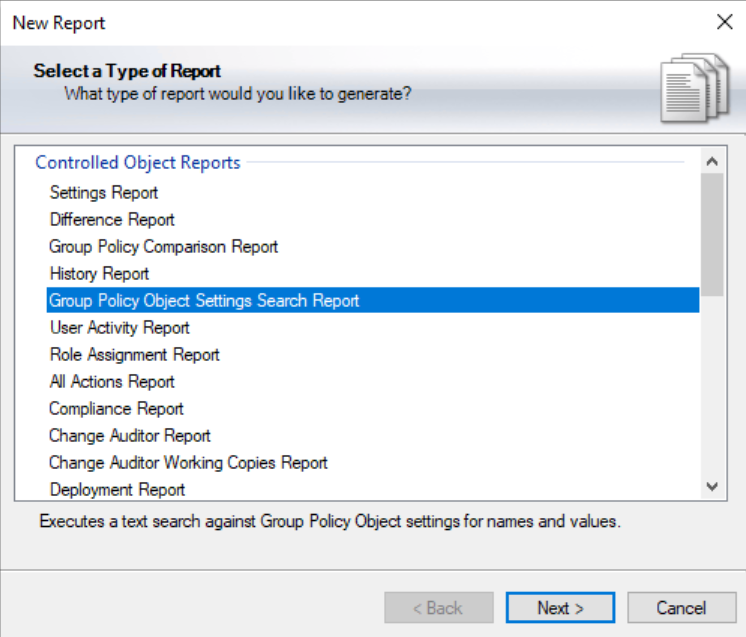Pick Deployment Report from the list
Image resolution: width=746 pixels, height=637 pixels.
coord(118,490)
